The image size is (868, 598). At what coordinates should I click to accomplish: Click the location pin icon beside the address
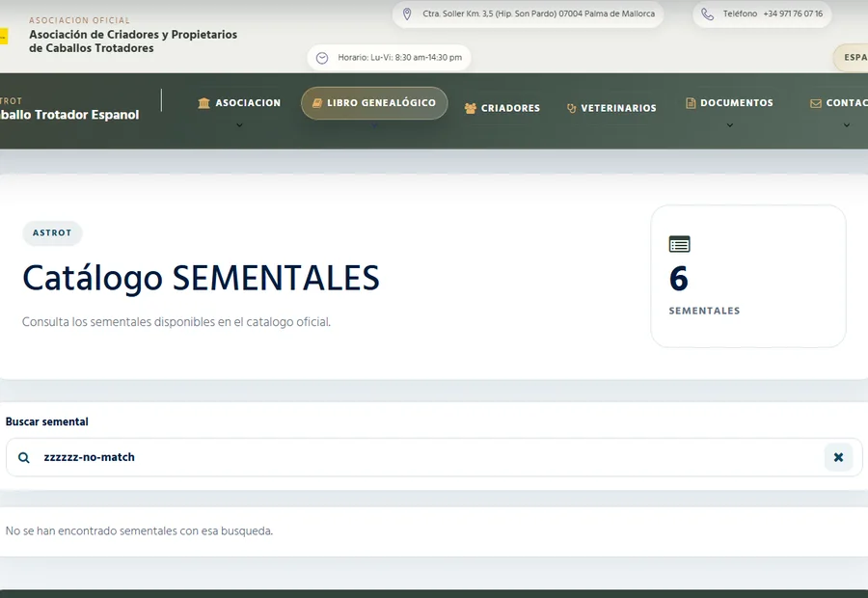(407, 14)
